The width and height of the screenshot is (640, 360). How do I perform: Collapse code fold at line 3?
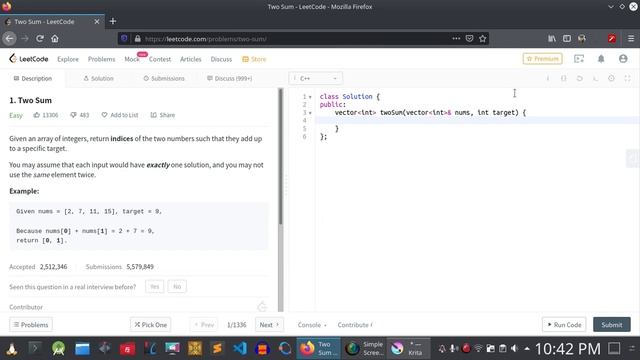pyautogui.click(x=310, y=113)
